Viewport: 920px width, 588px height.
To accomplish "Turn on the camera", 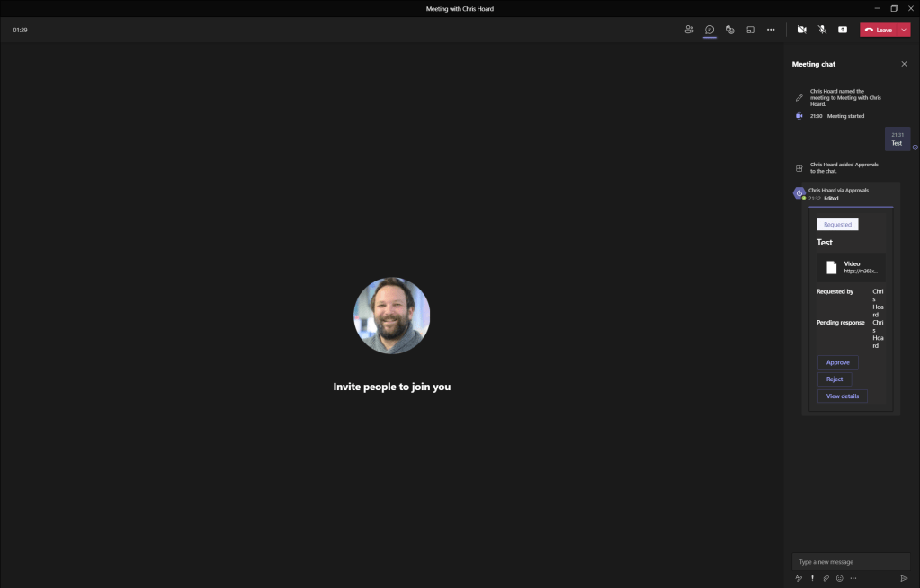I will pyautogui.click(x=801, y=30).
